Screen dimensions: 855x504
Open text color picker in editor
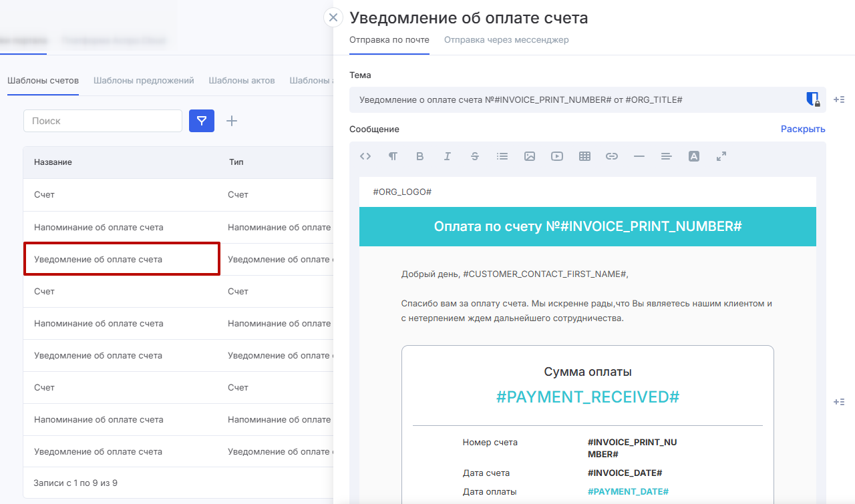[x=694, y=156]
